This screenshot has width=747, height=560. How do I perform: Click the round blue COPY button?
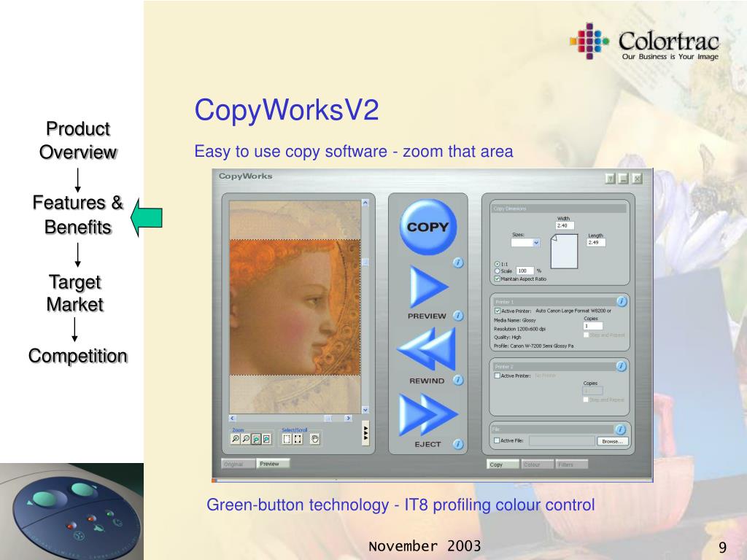[427, 227]
